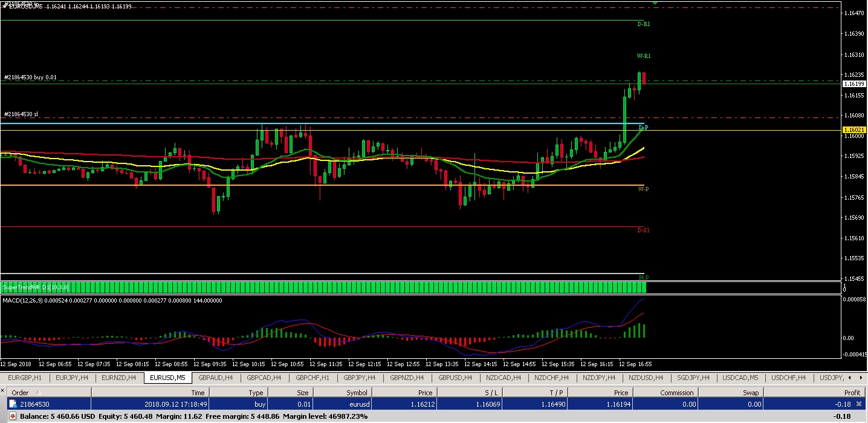Image resolution: width=868 pixels, height=423 pixels.
Task: Sort trades by the Size column header
Action: [x=290, y=393]
